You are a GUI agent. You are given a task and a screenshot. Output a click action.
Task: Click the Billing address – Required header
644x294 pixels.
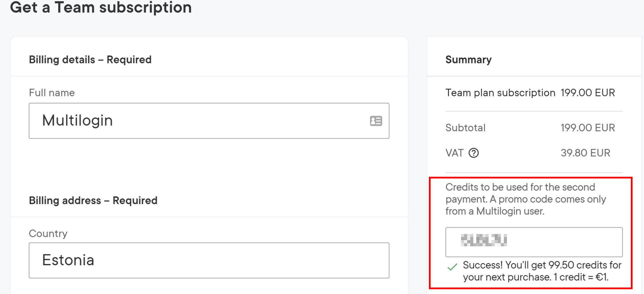tap(93, 200)
